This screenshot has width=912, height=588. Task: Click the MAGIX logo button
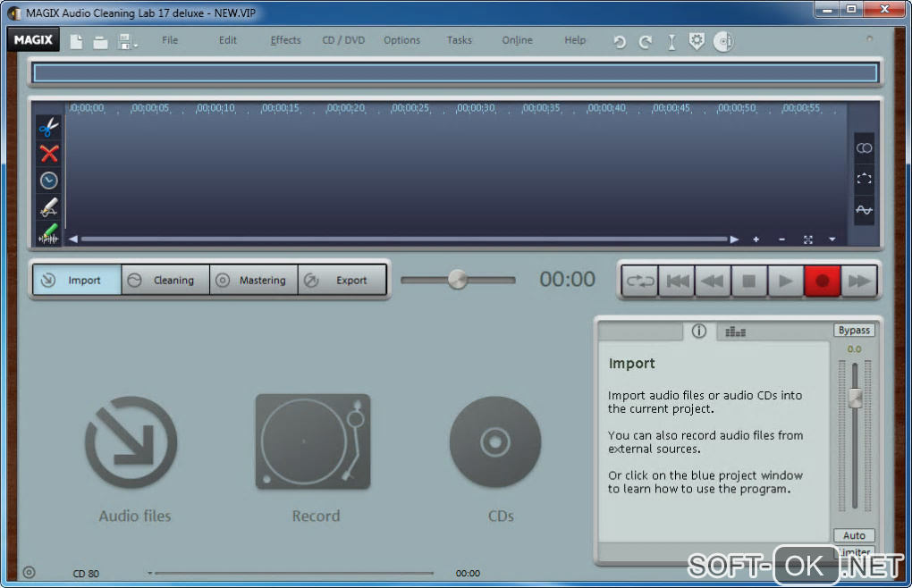pos(33,40)
